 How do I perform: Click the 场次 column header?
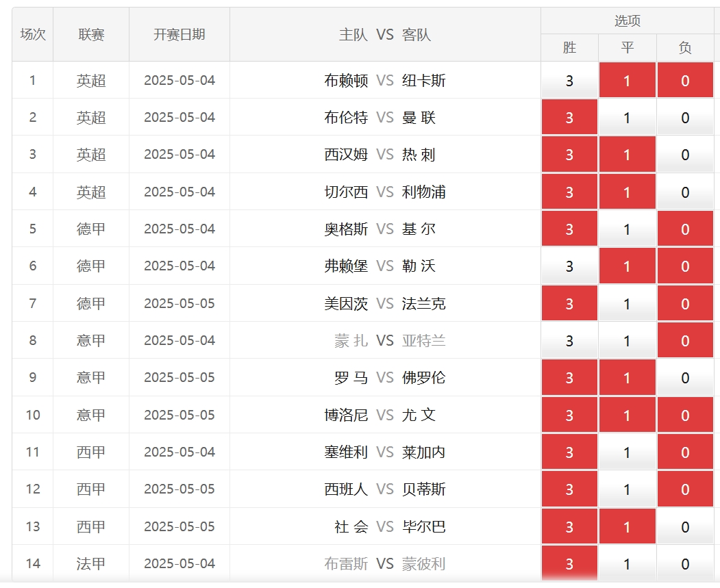33,34
